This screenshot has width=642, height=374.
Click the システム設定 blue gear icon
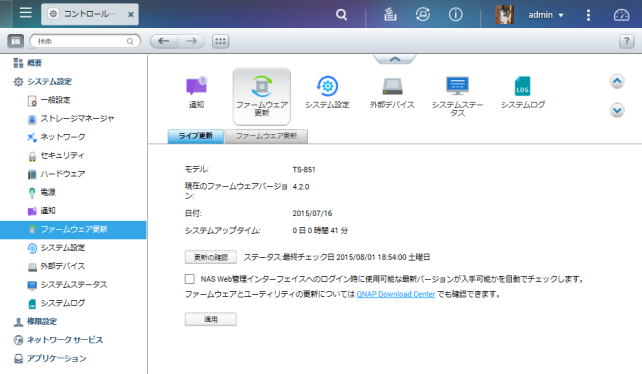click(327, 86)
